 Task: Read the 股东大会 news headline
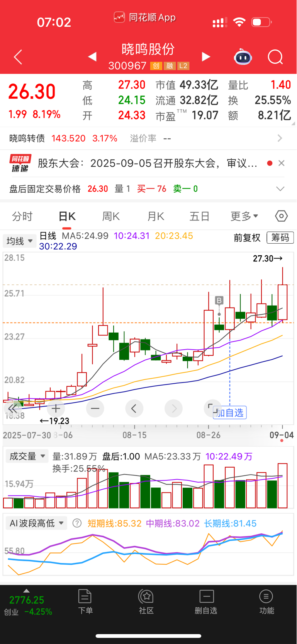[x=148, y=164]
